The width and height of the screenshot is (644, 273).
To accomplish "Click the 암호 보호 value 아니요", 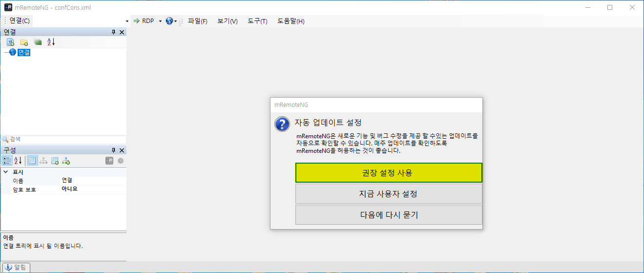I will click(x=69, y=189).
